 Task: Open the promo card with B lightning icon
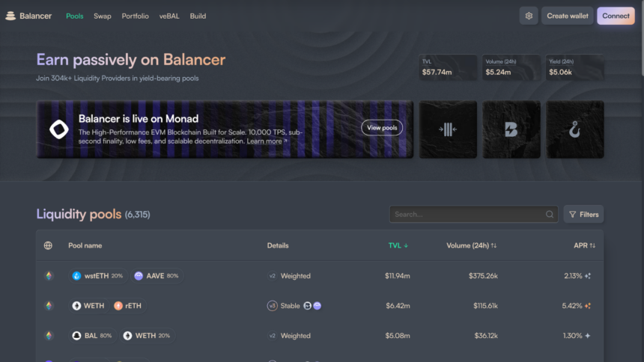pyautogui.click(x=511, y=129)
